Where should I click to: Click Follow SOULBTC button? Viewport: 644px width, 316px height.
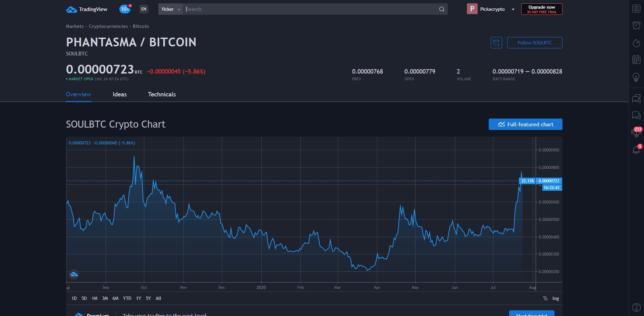pyautogui.click(x=535, y=43)
